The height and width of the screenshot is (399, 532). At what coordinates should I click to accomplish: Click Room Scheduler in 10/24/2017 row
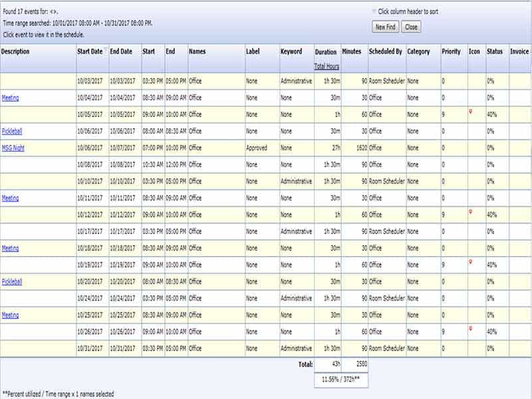[x=387, y=298]
